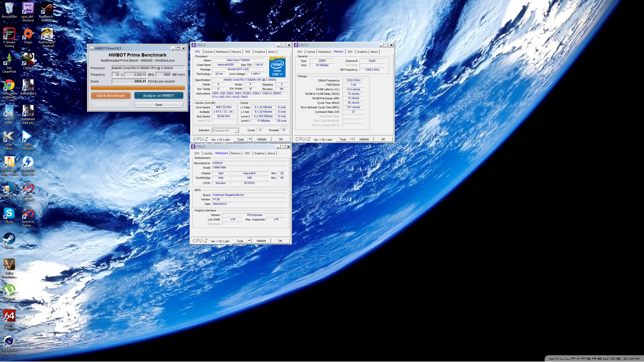Viewport: 644px width, 362px height.
Task: Click Save button in HWBOT Prime
Action: (x=159, y=105)
